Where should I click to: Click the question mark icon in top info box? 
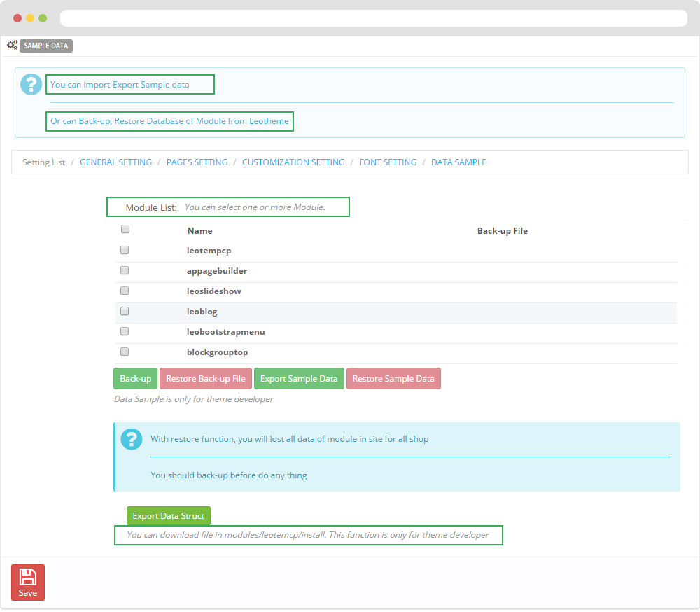[31, 84]
